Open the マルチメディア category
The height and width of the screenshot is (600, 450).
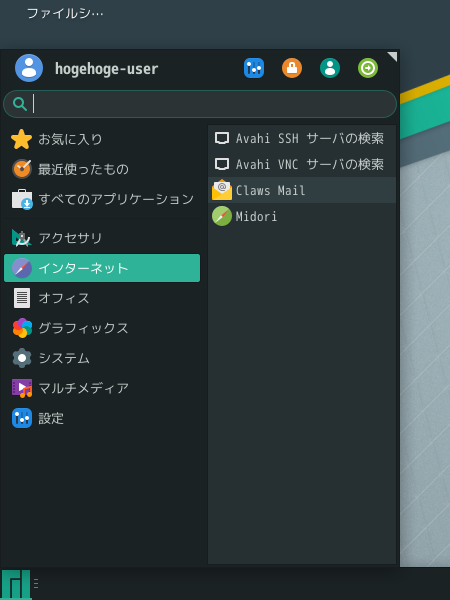click(102, 388)
